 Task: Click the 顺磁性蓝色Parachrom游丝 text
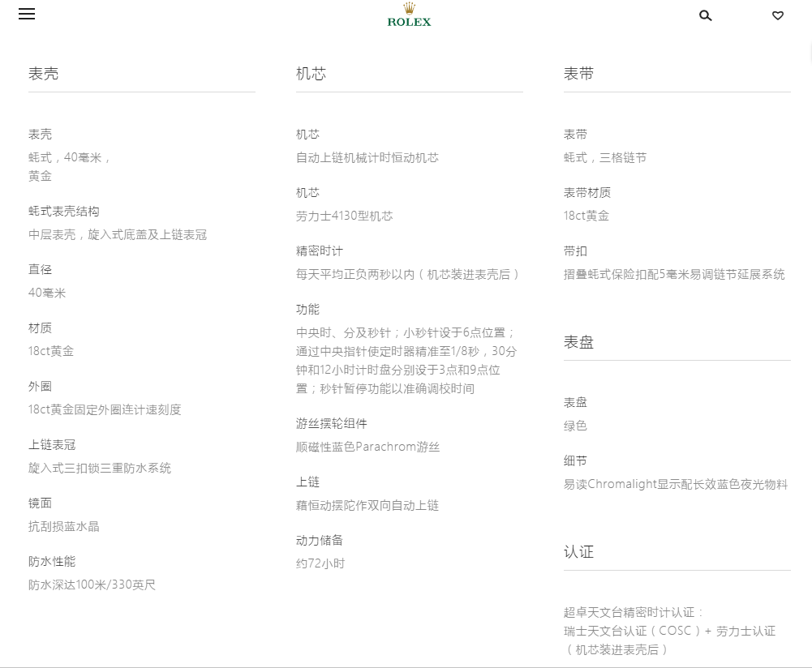pyautogui.click(x=367, y=447)
